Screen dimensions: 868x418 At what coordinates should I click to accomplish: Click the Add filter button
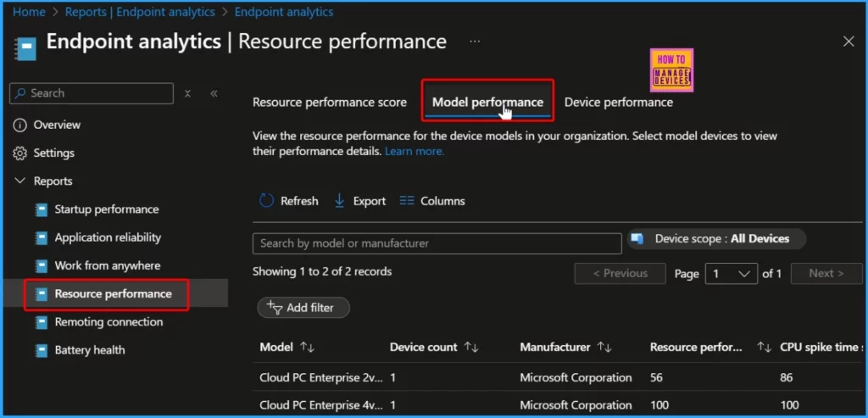[303, 308]
